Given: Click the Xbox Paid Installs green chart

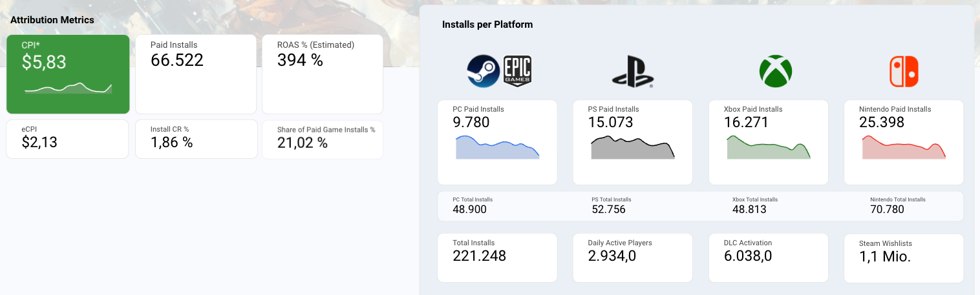Looking at the screenshot, I should (768, 148).
